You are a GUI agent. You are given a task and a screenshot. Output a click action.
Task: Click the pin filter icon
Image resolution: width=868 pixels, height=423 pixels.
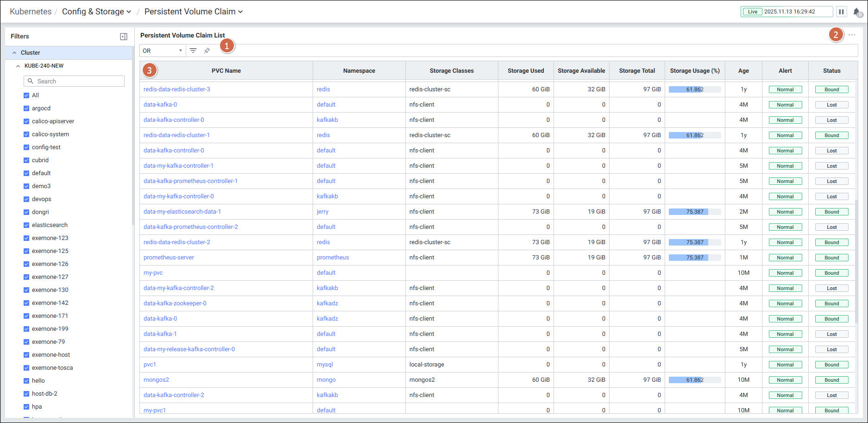point(207,51)
